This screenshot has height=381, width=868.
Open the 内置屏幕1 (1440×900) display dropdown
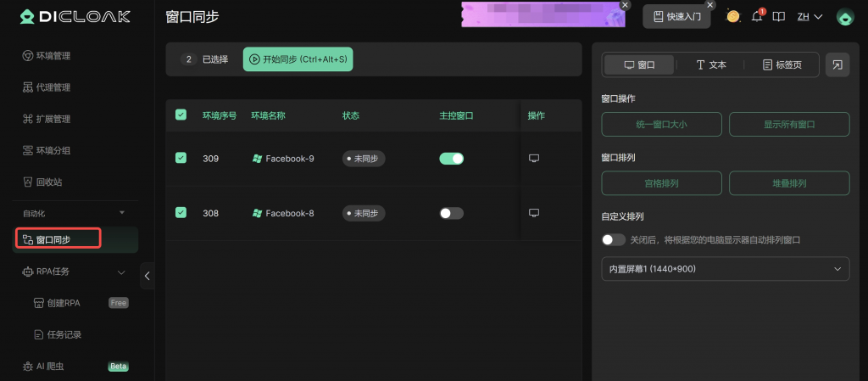725,269
